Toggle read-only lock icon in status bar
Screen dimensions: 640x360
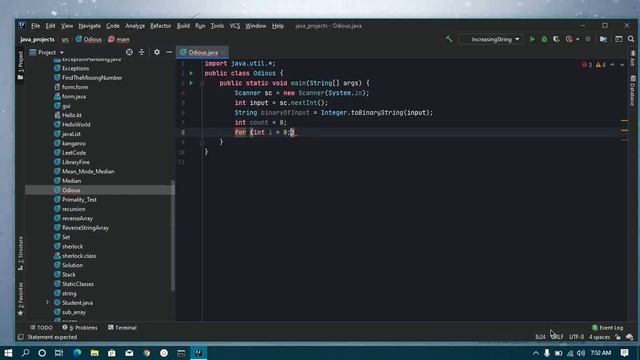tap(618, 337)
